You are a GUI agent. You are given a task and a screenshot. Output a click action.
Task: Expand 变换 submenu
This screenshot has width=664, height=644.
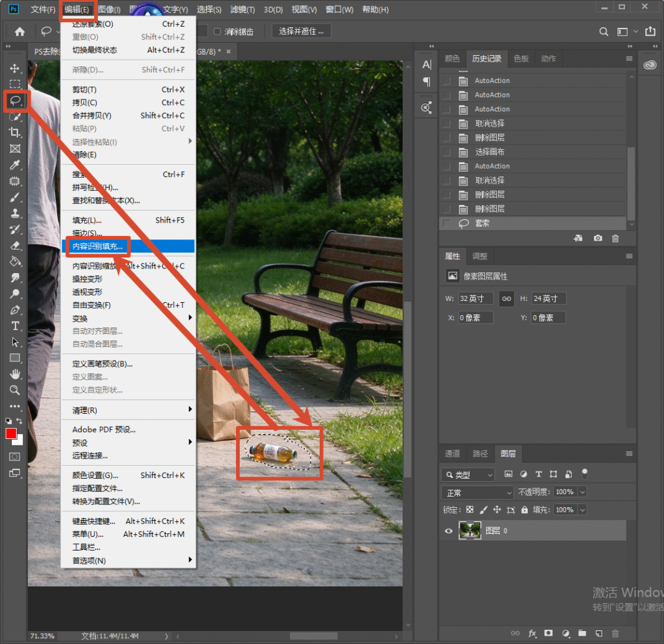tap(128, 318)
